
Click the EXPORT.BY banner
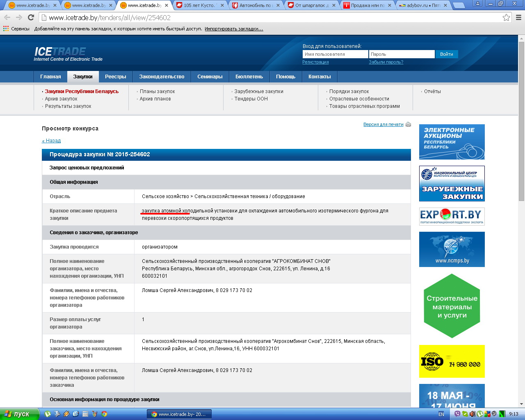[x=452, y=217]
